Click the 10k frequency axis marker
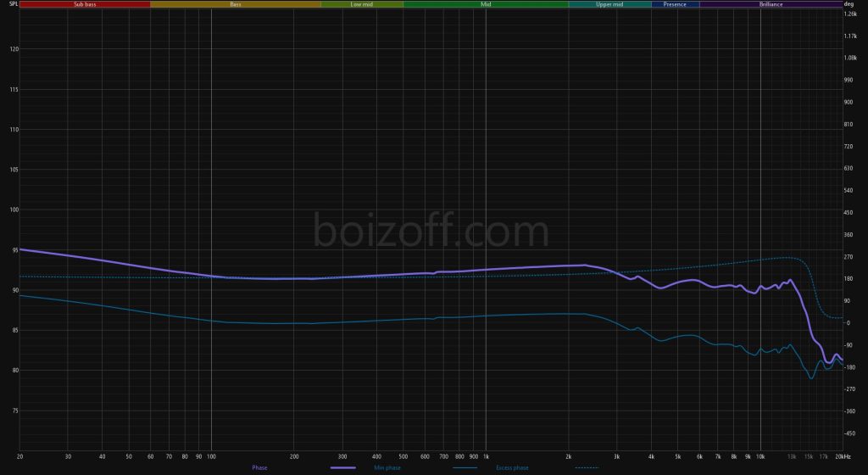This screenshot has height=475, width=868. (760, 456)
